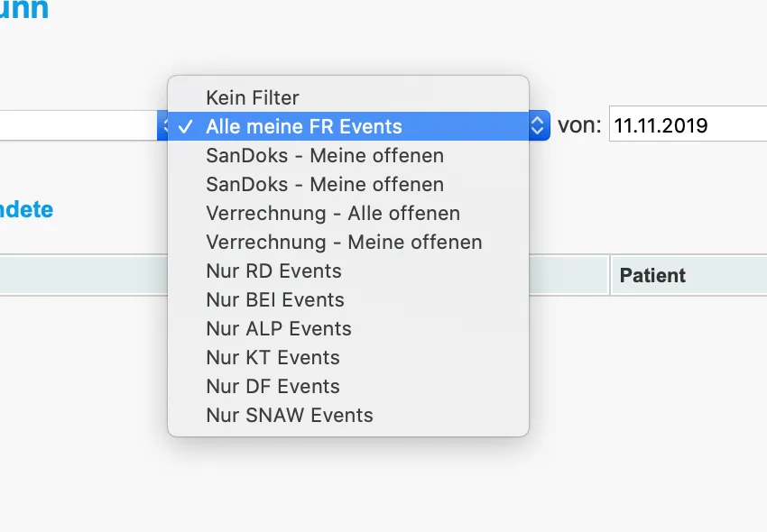Choose 'Nur ALP Events' option

278,328
